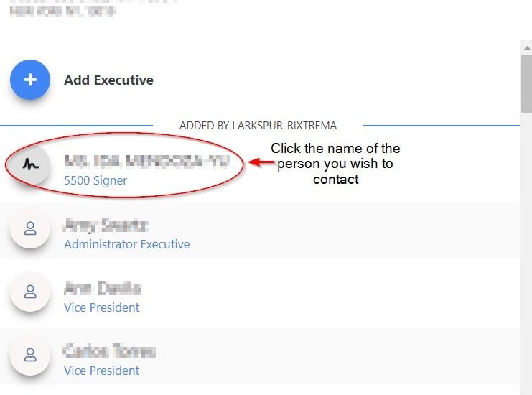Click the scrollbar up arrow

[x=526, y=46]
